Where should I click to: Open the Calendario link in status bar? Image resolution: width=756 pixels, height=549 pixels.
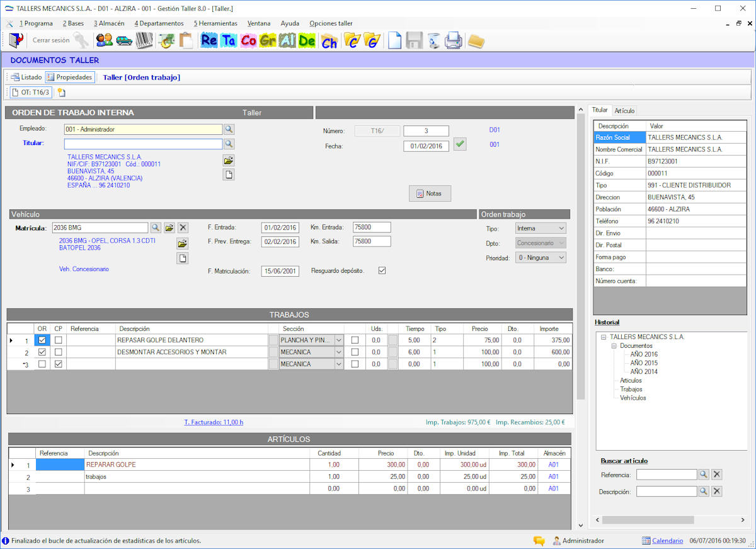(667, 541)
